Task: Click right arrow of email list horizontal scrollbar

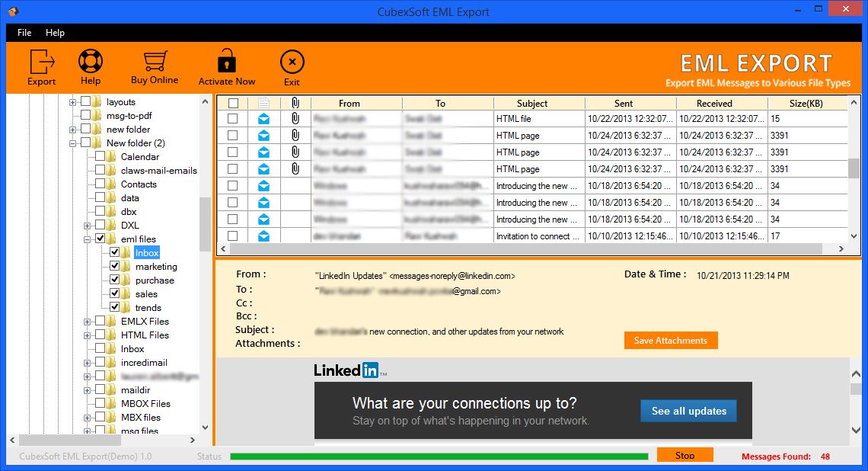Action: [841, 248]
